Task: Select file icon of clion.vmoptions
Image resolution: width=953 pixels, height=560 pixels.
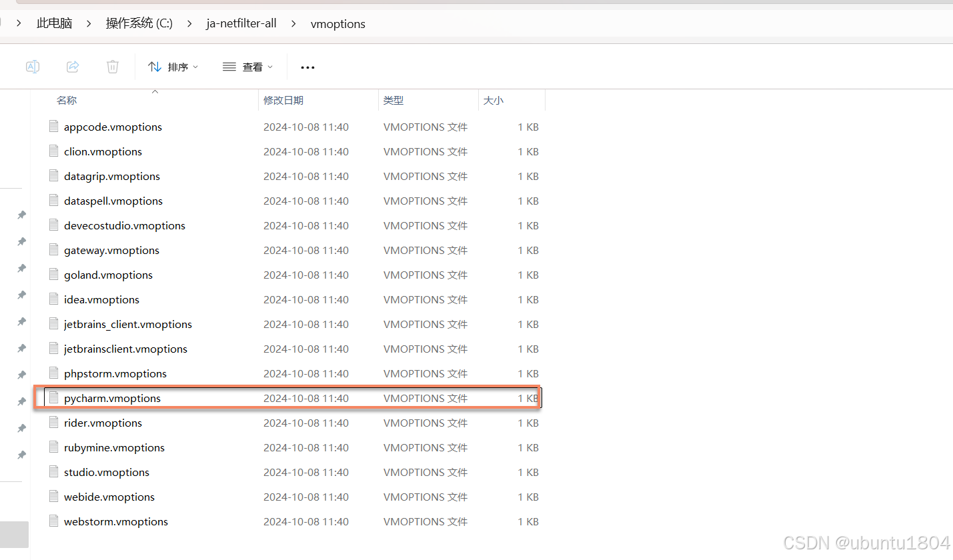Action: [x=54, y=151]
